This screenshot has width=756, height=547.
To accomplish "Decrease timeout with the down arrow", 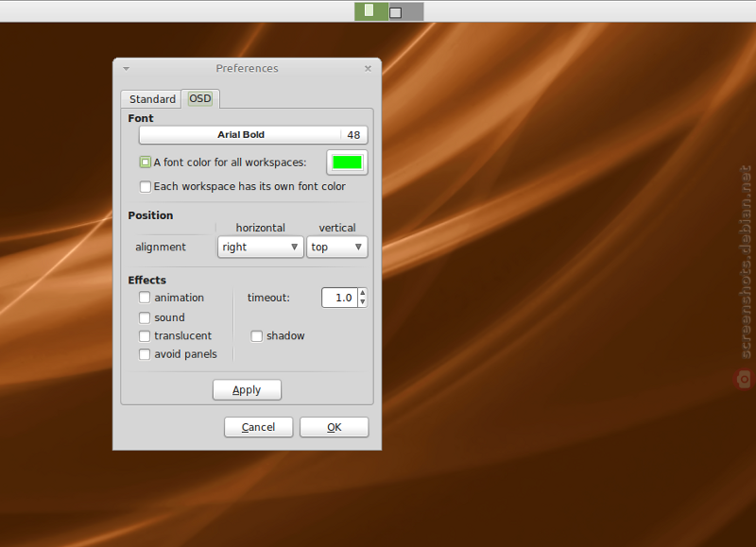I will point(363,302).
